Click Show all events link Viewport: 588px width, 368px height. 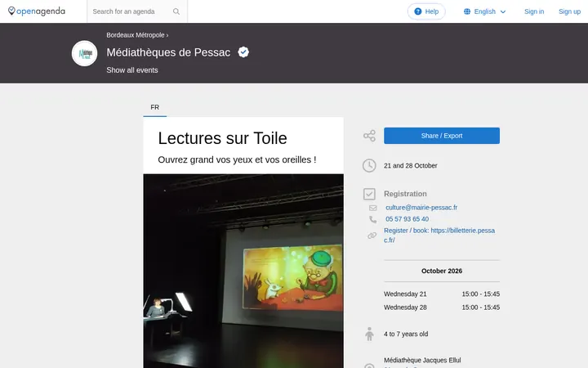(x=132, y=70)
